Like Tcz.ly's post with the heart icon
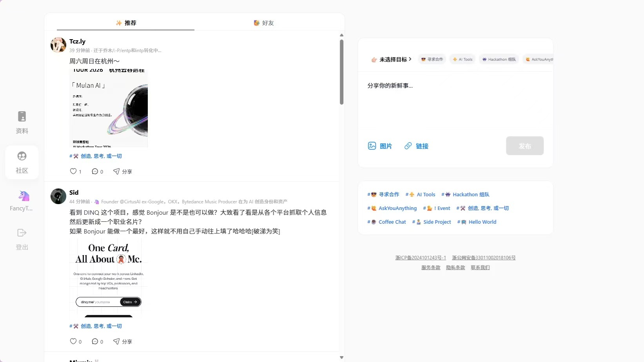This screenshot has height=362, width=644. [x=73, y=171]
